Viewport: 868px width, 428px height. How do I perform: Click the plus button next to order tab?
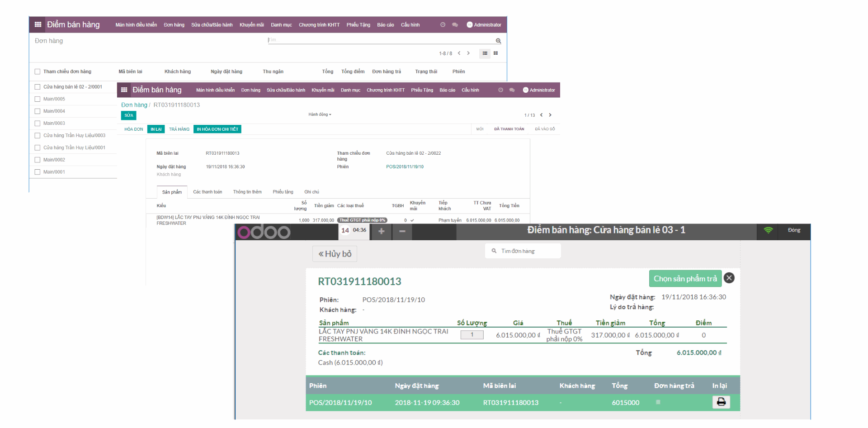[x=381, y=232]
